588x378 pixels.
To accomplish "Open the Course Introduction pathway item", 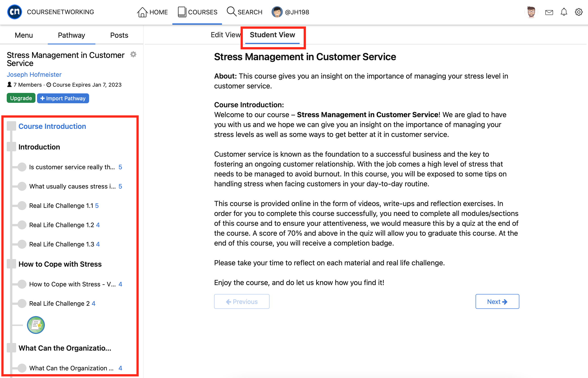I will pyautogui.click(x=52, y=126).
